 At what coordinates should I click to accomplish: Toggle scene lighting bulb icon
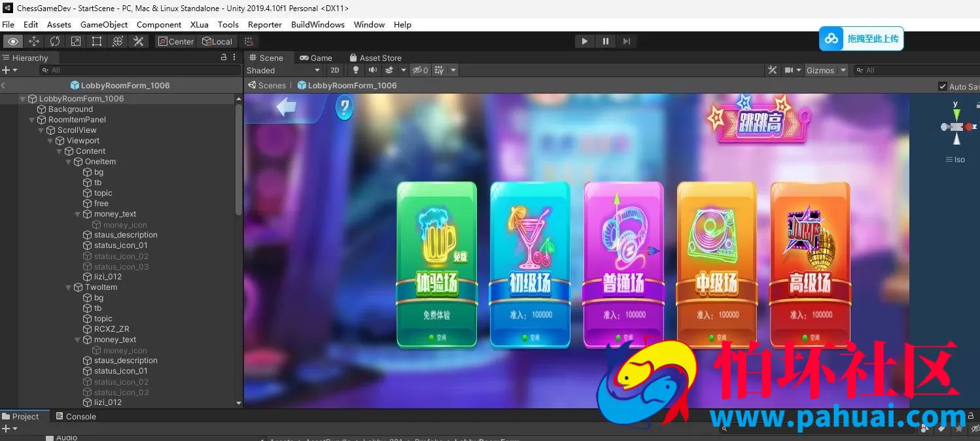click(x=356, y=70)
